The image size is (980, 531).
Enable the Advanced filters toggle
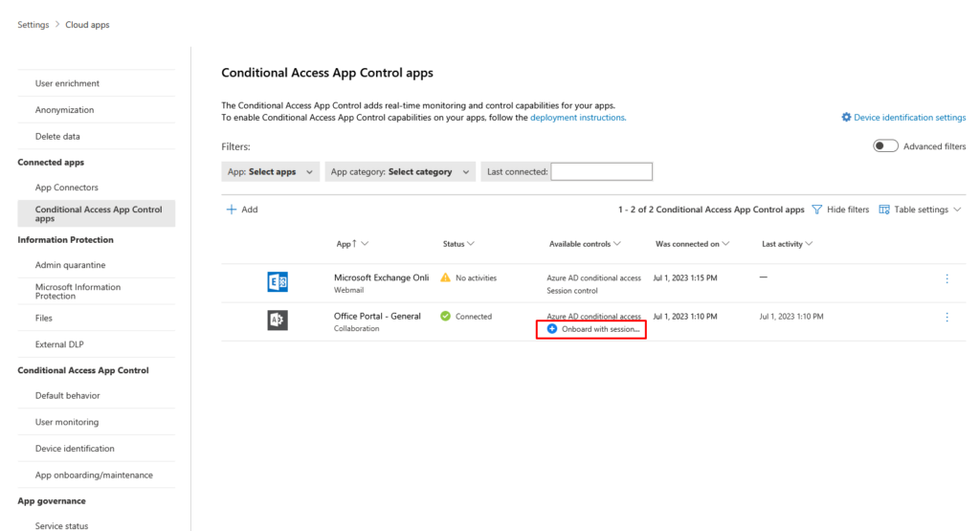pos(885,145)
